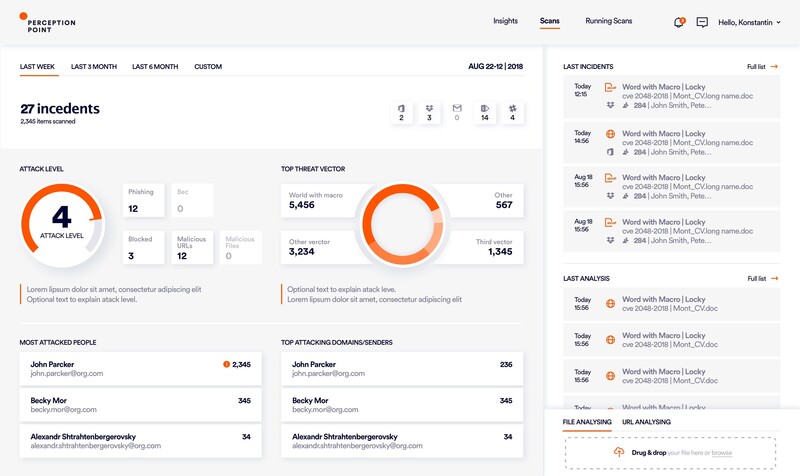The height and width of the screenshot is (476, 800).
Task: Open Full list of Last Analysis
Action: click(762, 278)
